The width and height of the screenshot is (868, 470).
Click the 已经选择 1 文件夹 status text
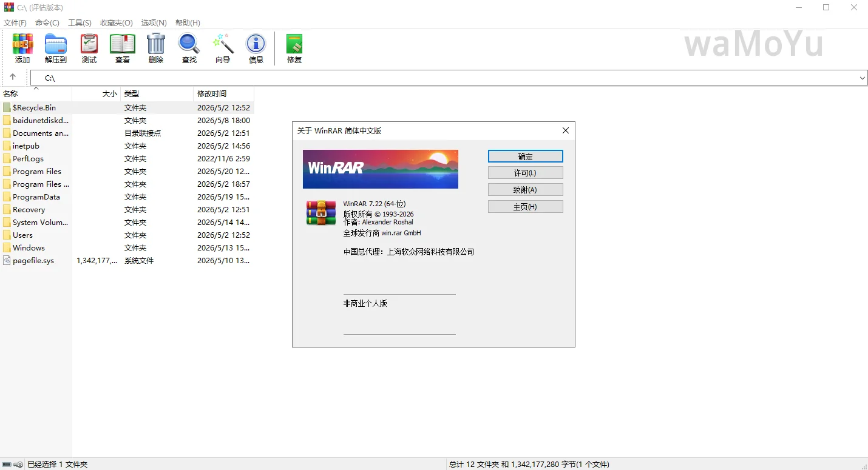[57, 465]
